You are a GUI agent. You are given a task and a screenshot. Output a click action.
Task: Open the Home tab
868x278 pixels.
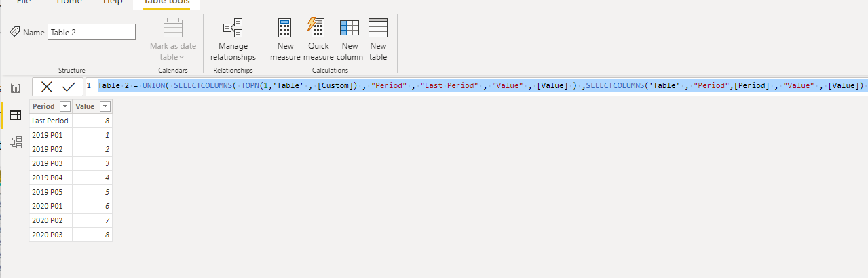click(69, 3)
